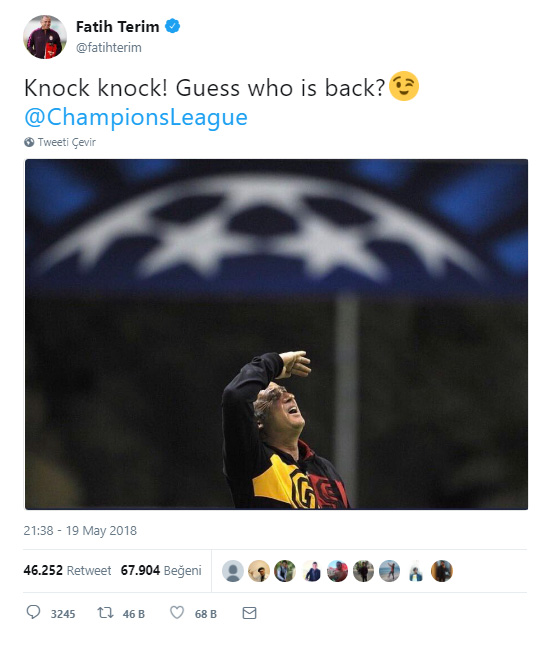The image size is (553, 645).
Task: View the 46.252 Retweet list
Action: point(67,571)
